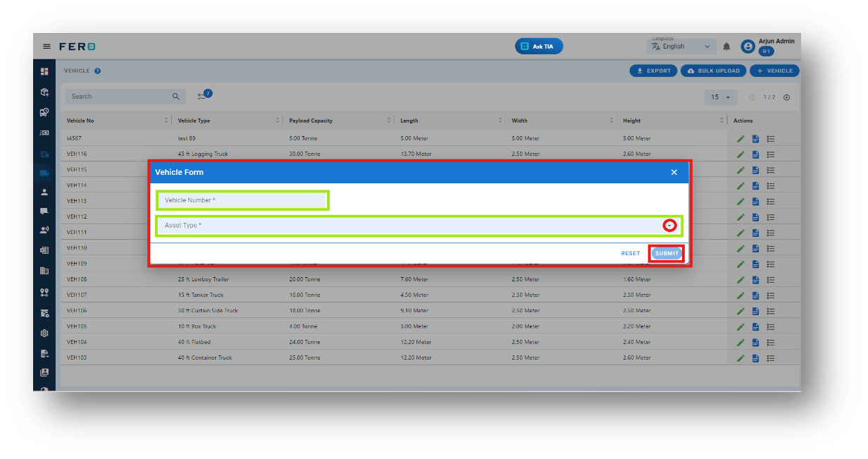Screen dimensions: 868x459
Task: Open the person icon in sidebar
Action: pyautogui.click(x=44, y=192)
